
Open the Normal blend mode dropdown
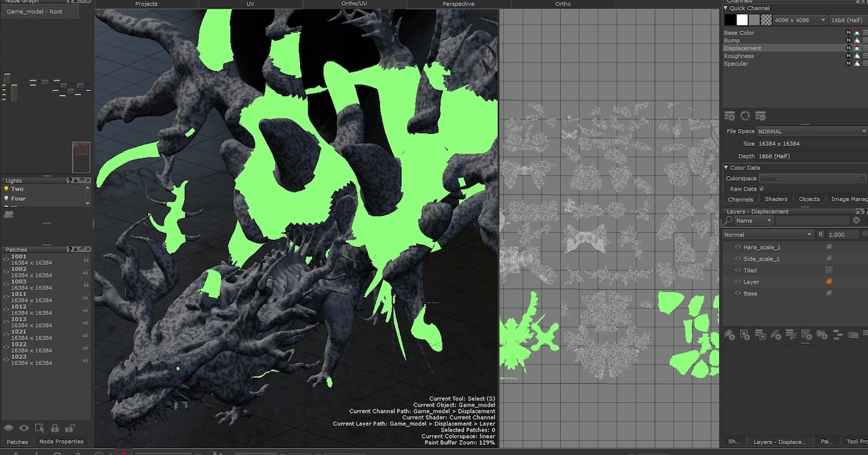coord(768,234)
